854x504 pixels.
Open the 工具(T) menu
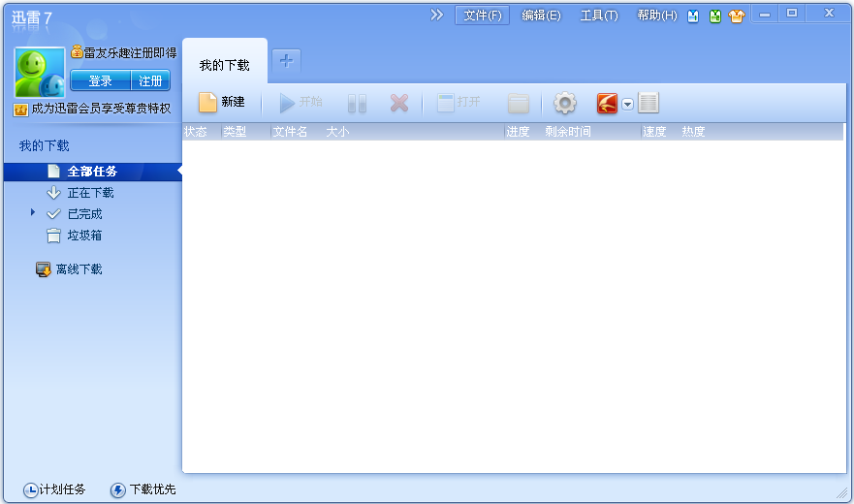pyautogui.click(x=599, y=16)
